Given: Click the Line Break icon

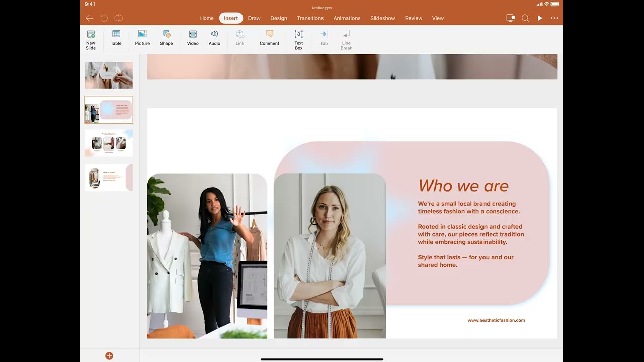Looking at the screenshot, I should 346,40.
